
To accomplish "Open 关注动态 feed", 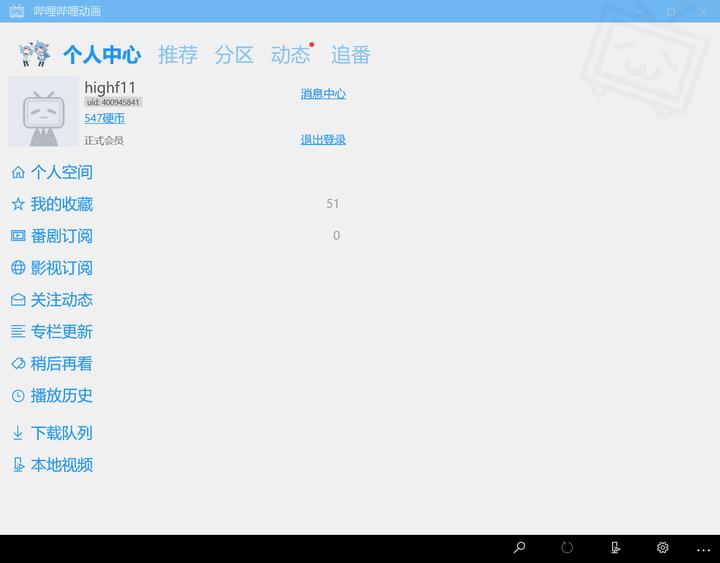I will pyautogui.click(x=62, y=300).
